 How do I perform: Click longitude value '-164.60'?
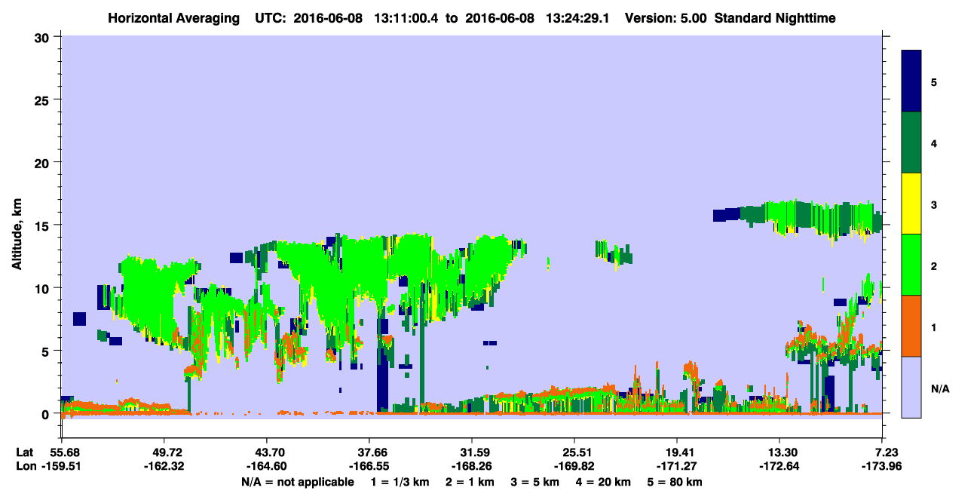click(x=266, y=466)
